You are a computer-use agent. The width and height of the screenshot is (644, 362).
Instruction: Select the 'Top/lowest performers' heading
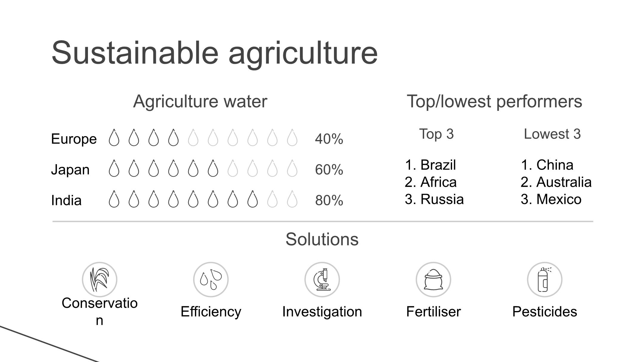[494, 101]
